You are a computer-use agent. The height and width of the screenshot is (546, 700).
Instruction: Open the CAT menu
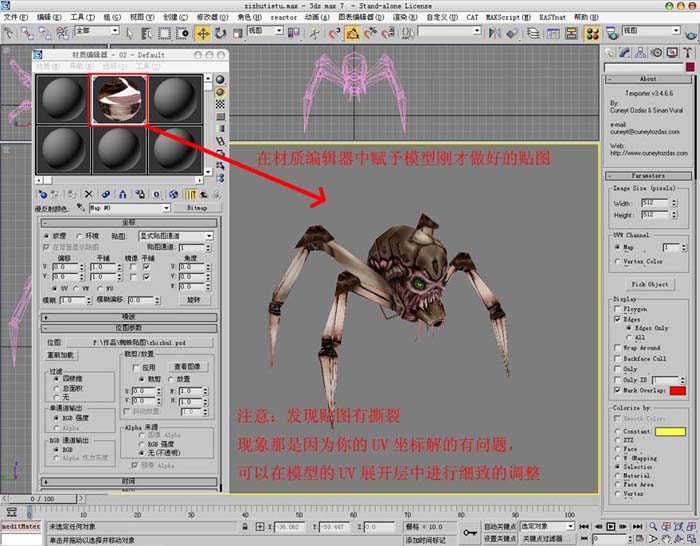(472, 17)
